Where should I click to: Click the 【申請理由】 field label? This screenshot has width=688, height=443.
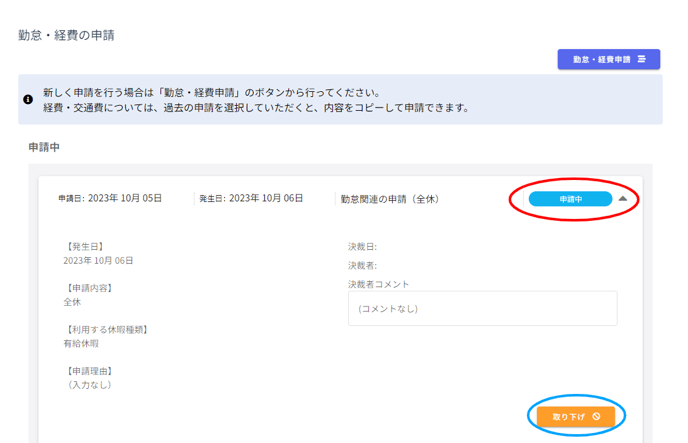point(88,371)
